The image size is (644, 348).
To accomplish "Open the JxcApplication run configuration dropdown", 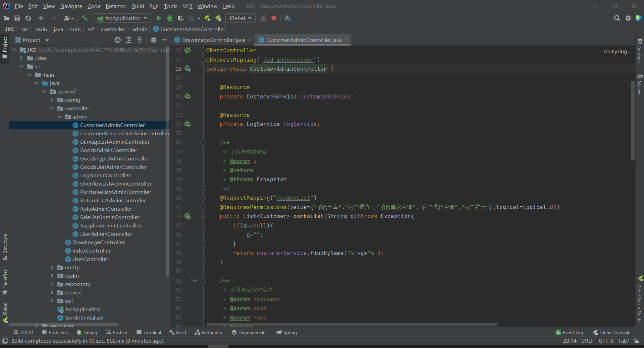I will 122,18.
